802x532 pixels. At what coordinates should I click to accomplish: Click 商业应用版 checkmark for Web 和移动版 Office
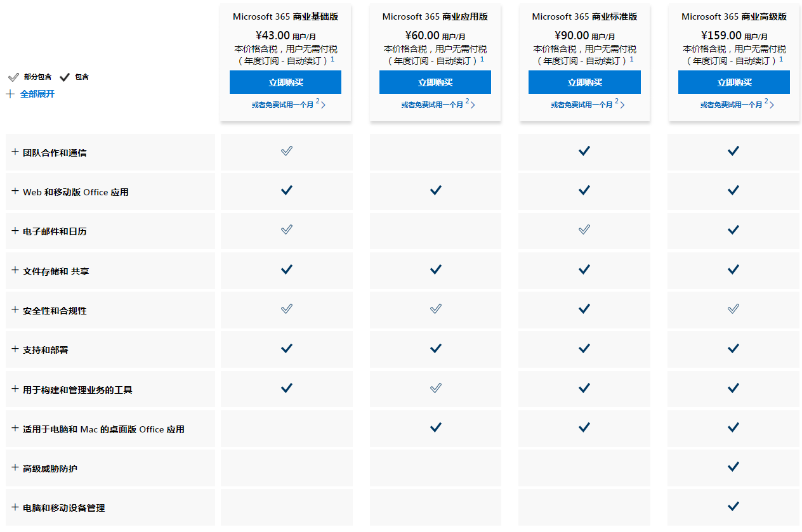coord(435,190)
